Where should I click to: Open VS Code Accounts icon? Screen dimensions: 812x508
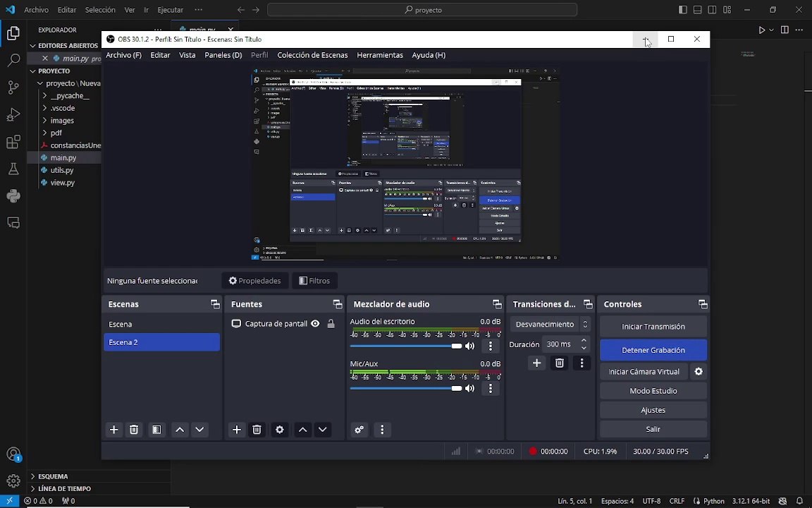[x=13, y=454]
